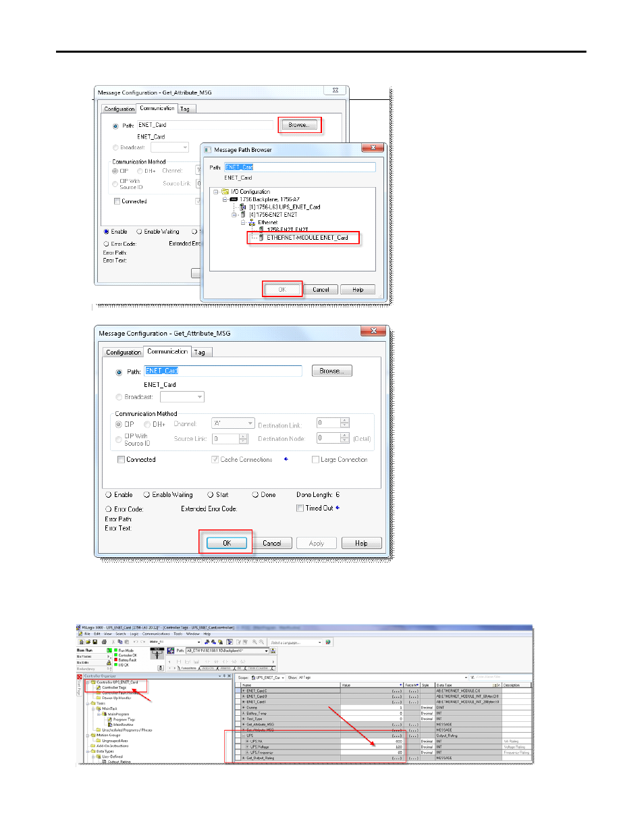This screenshot has height=834, width=644.
Task: Click OK in Message Path Browser
Action: coord(282,289)
